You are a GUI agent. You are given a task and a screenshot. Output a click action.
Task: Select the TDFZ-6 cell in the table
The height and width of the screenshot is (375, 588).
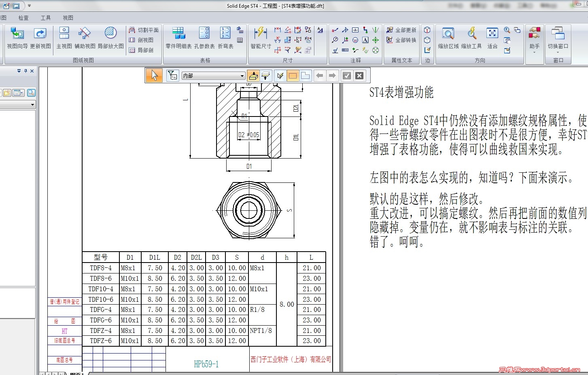(x=101, y=341)
